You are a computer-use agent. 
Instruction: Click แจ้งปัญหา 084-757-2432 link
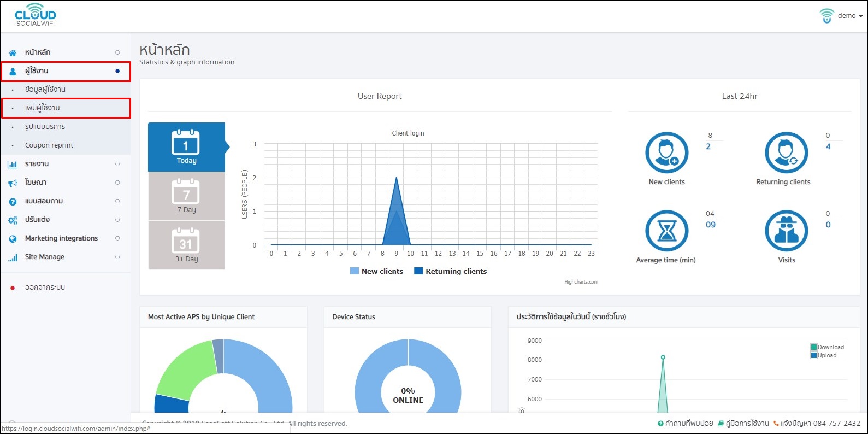[x=817, y=423]
